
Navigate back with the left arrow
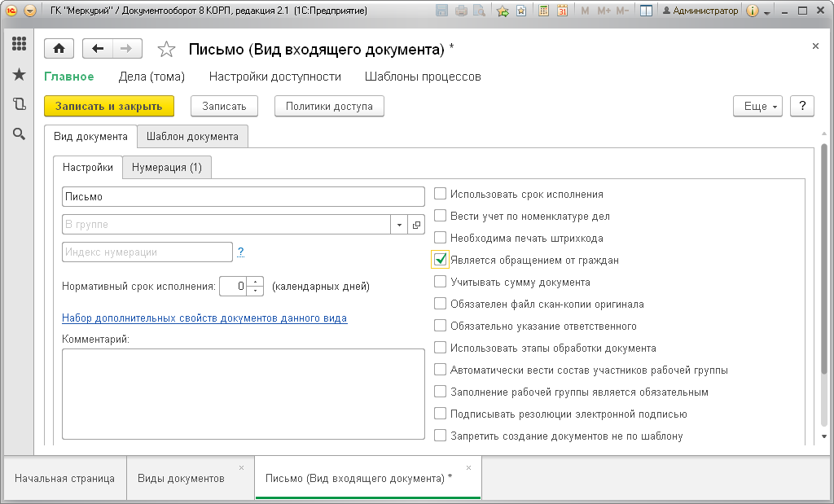point(98,49)
